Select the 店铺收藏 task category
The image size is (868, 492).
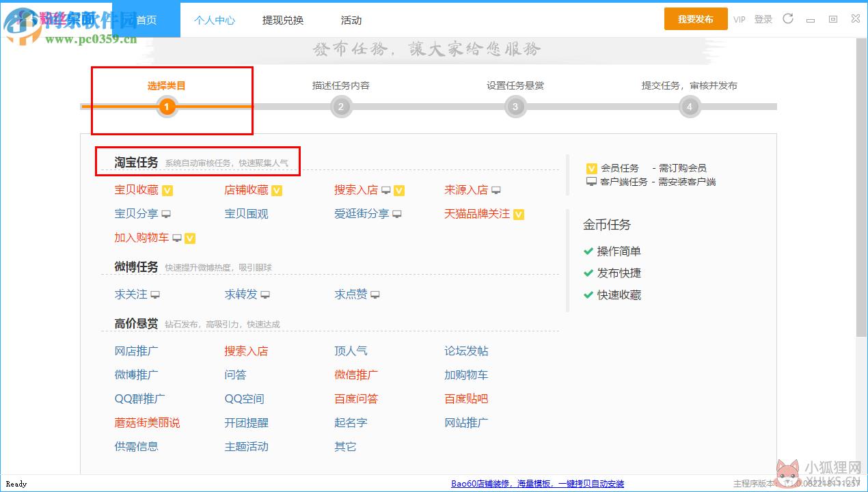pos(246,190)
